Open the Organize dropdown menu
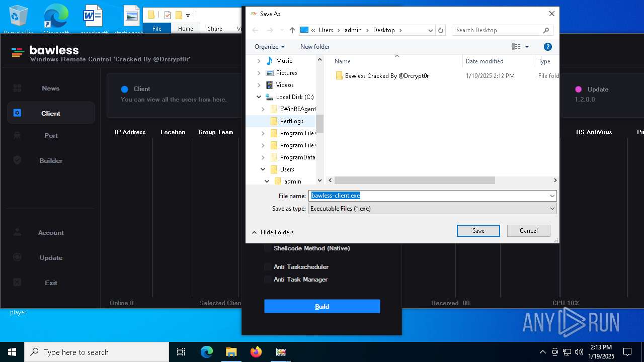Screen dimensions: 644x362 270,47
